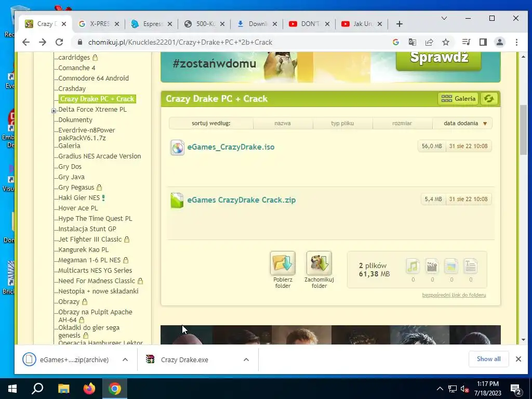Click the address bar URL

tap(180, 42)
